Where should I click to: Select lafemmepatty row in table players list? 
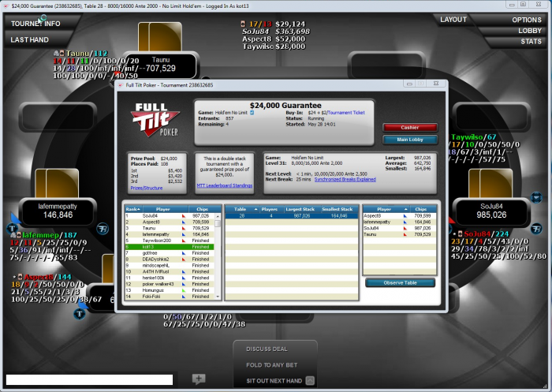point(400,222)
